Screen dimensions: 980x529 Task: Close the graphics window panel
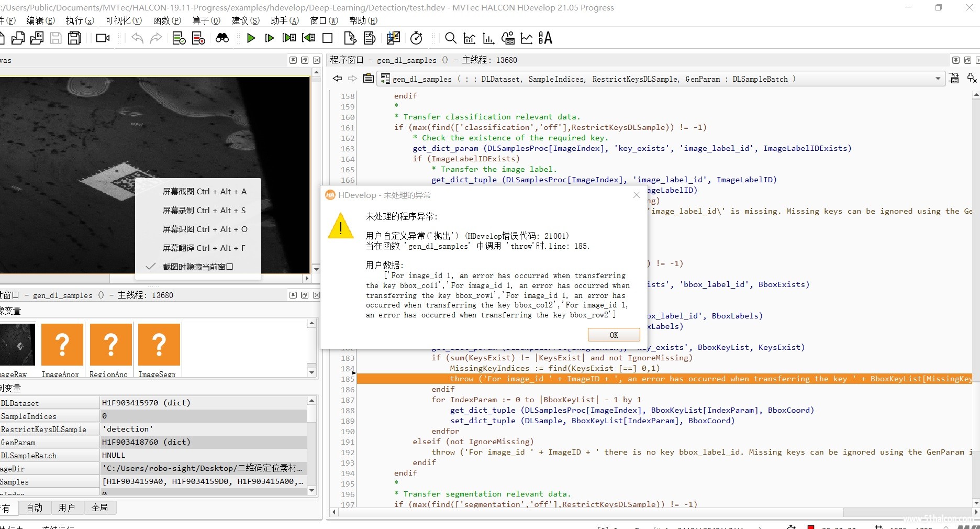pyautogui.click(x=317, y=60)
